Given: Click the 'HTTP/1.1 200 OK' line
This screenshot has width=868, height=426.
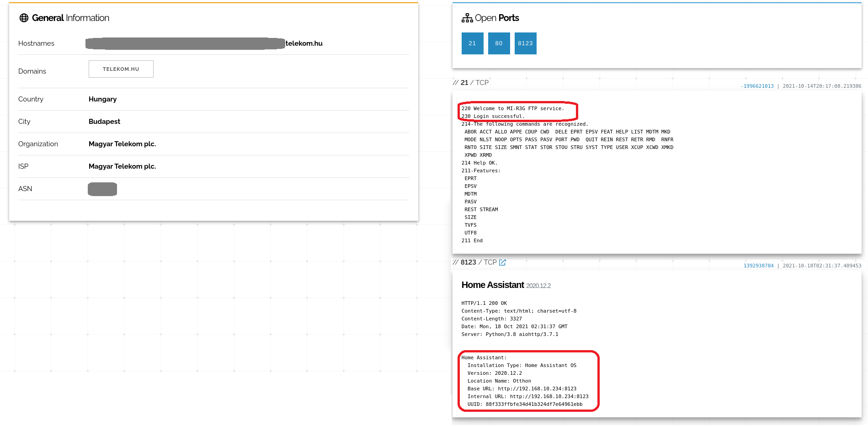Looking at the screenshot, I should pyautogui.click(x=484, y=304).
